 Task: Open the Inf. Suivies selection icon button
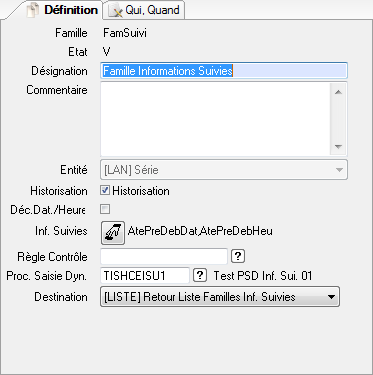(113, 233)
